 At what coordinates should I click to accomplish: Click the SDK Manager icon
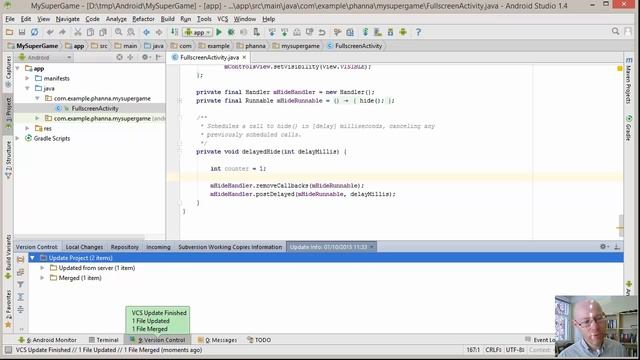tap(391, 32)
